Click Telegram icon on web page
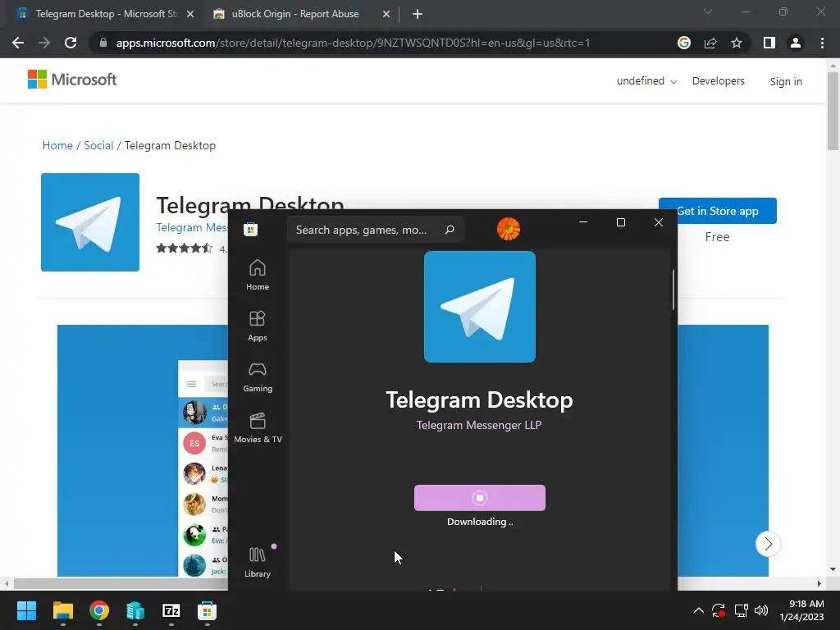Viewport: 840px width, 630px height. pyautogui.click(x=90, y=221)
